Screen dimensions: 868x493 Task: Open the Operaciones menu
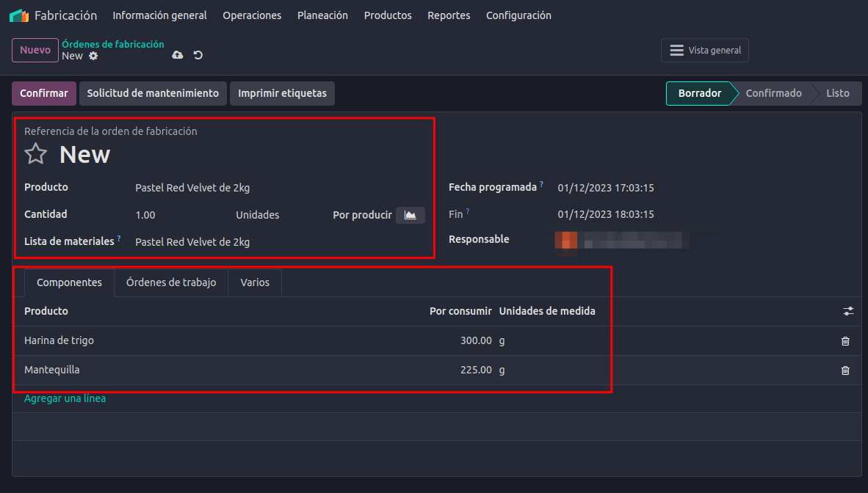coord(252,15)
